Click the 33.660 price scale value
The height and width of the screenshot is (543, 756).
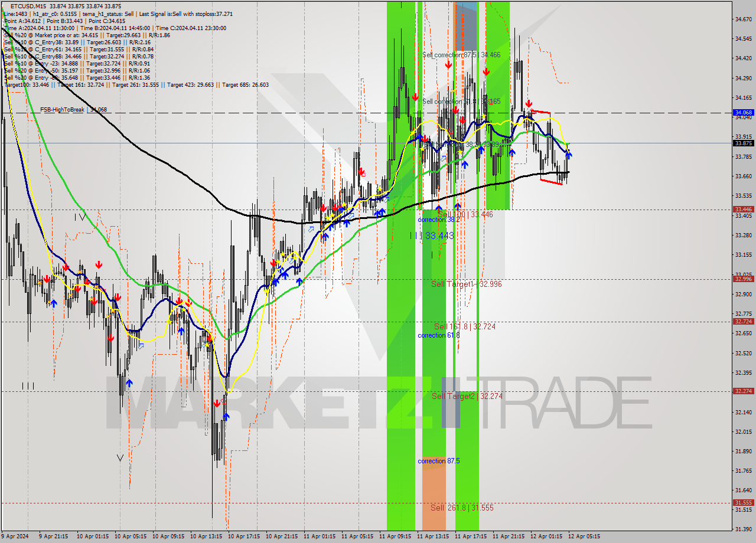(x=743, y=176)
